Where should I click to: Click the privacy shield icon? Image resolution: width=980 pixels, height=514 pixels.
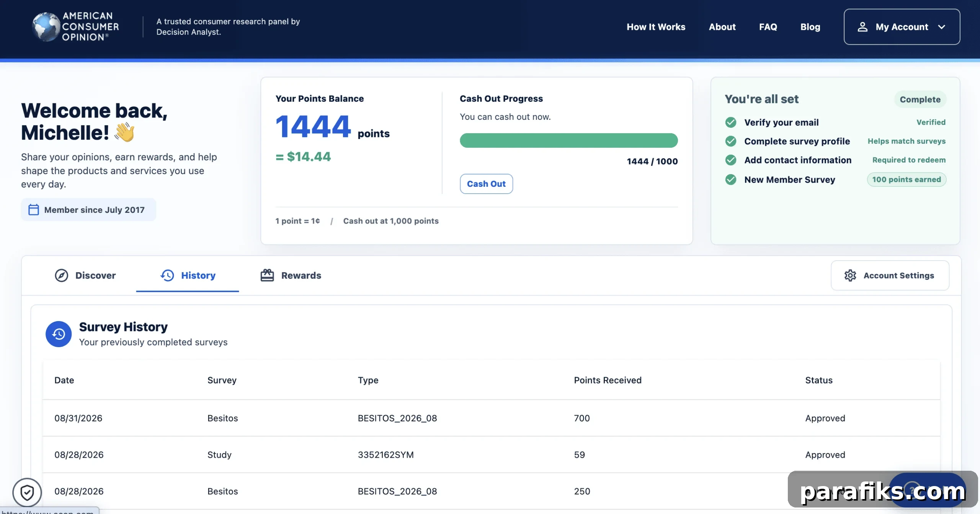[27, 493]
